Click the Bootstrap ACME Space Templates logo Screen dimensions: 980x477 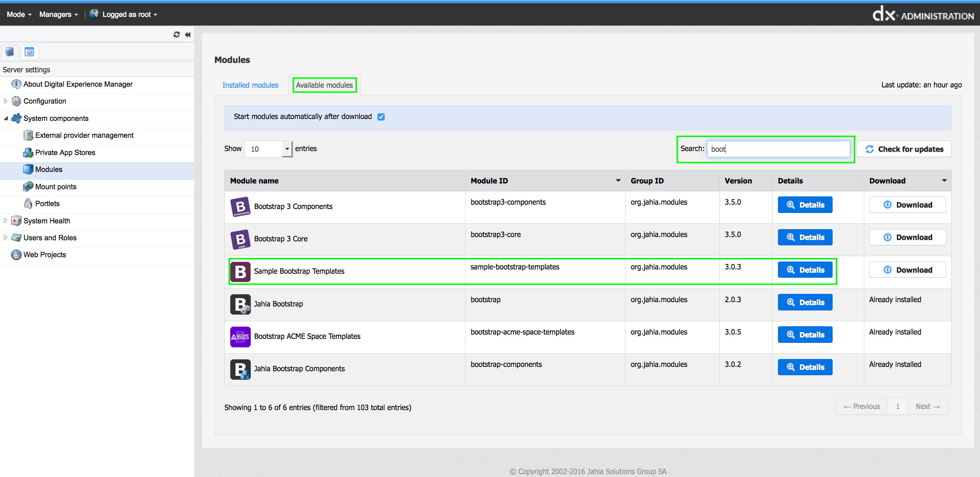click(x=241, y=337)
